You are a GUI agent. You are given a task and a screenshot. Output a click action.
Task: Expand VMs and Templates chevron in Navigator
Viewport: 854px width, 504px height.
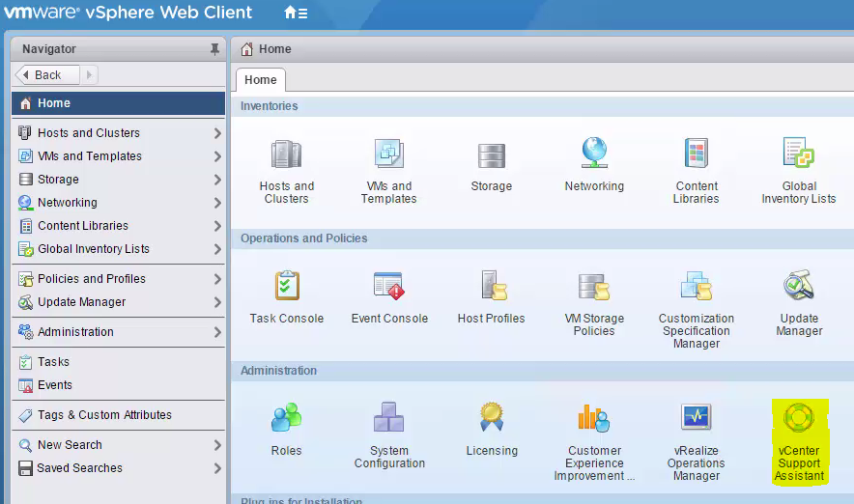[217, 156]
